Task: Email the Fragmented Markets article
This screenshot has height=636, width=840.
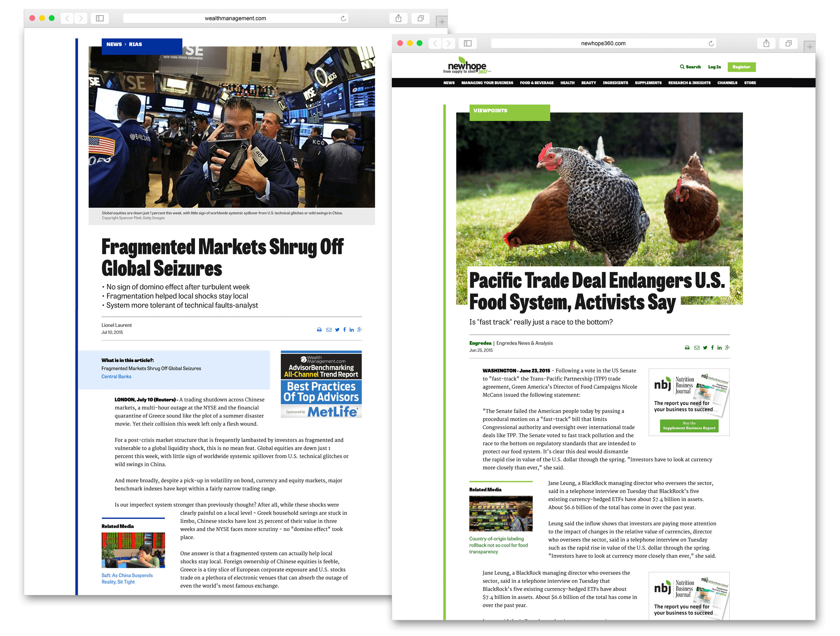Action: (329, 330)
